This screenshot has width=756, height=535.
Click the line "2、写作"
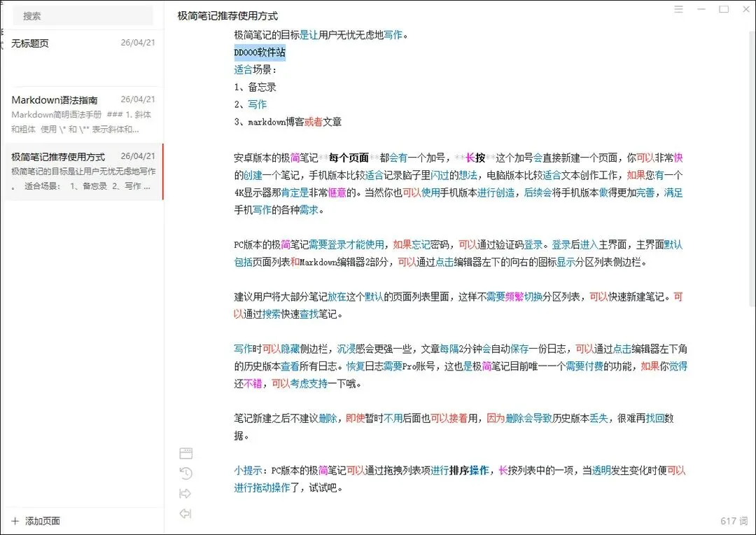click(250, 104)
